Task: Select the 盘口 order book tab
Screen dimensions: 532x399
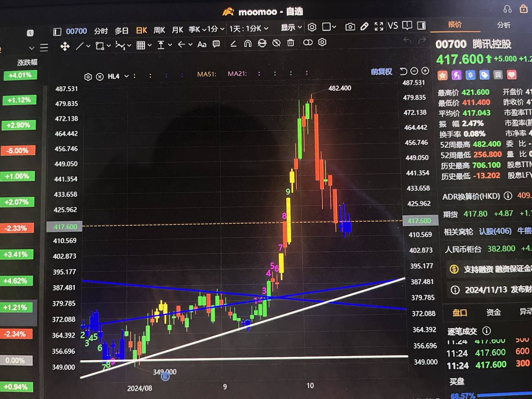Action: pyautogui.click(x=460, y=313)
